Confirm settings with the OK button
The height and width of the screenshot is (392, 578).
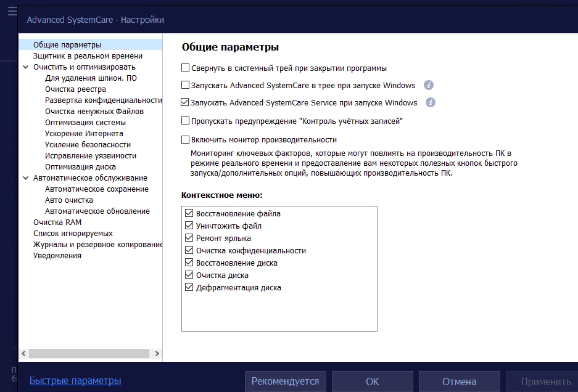point(373,382)
